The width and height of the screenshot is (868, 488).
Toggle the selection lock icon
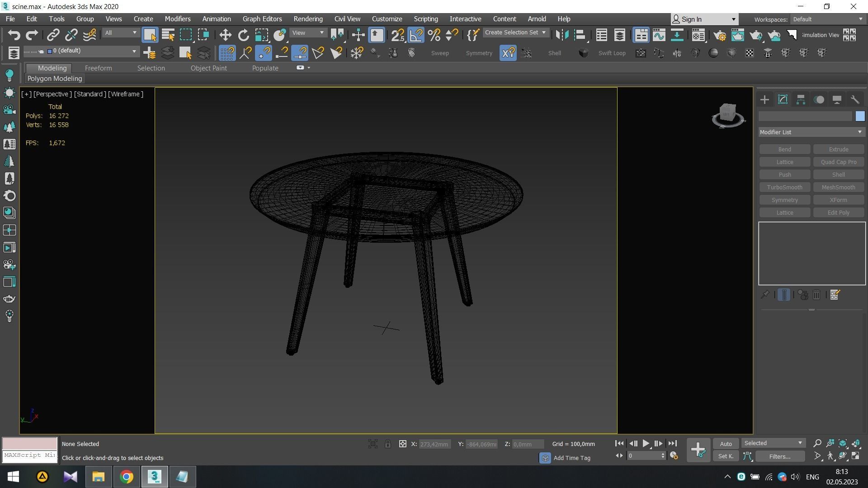coord(387,444)
